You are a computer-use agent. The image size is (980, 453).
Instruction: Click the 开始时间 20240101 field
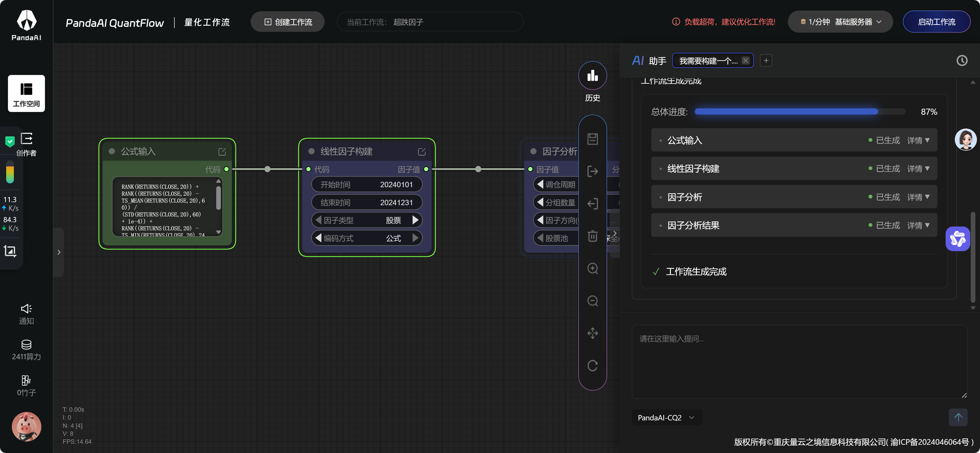pos(367,184)
